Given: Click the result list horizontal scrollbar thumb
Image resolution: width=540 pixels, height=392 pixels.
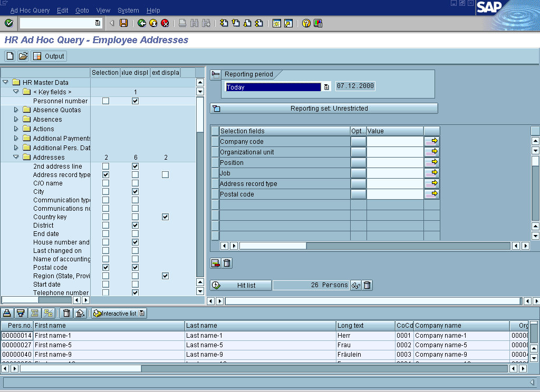Looking at the screenshot, I should (81, 369).
